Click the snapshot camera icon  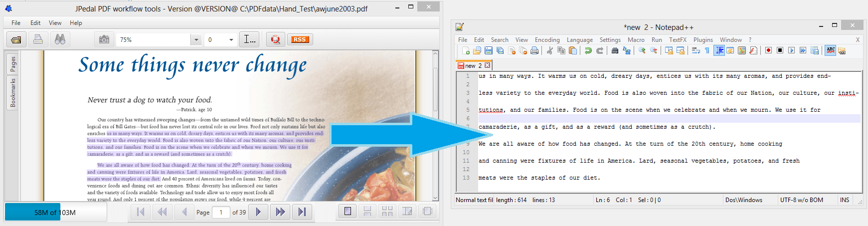104,39
